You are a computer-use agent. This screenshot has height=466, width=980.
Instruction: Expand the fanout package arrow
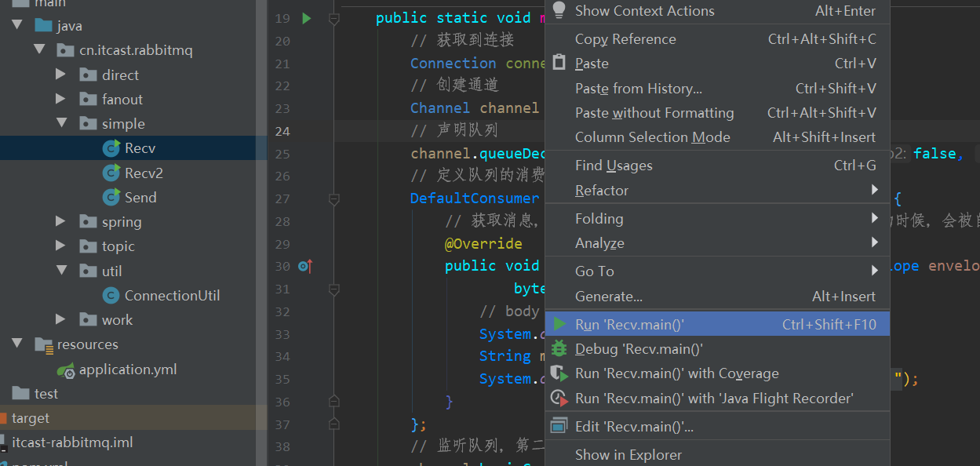[x=61, y=100]
